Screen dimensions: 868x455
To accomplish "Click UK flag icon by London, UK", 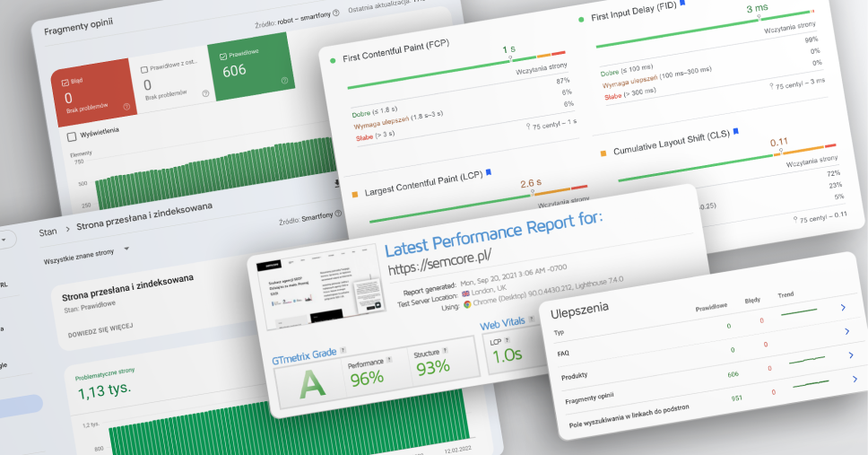I will click(465, 293).
